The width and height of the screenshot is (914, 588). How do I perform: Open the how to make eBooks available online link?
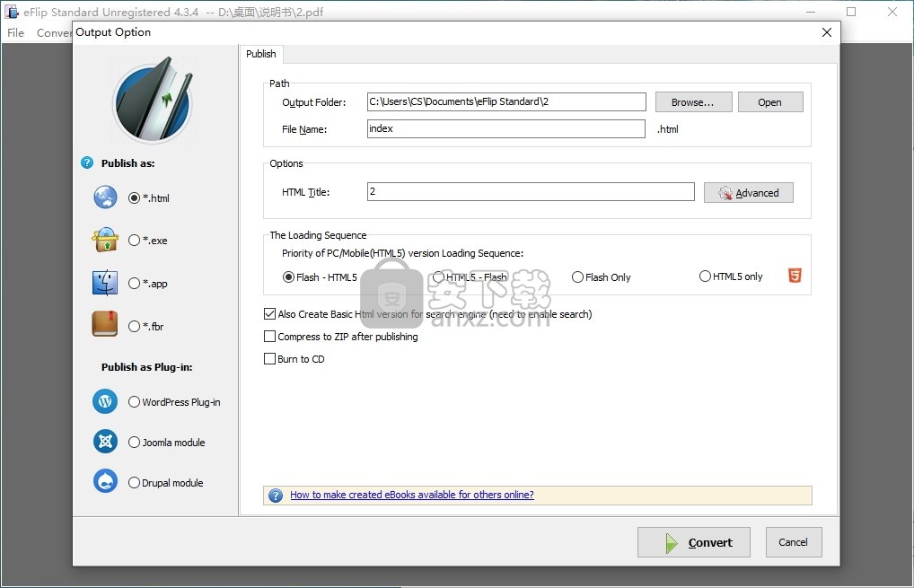[x=411, y=495]
